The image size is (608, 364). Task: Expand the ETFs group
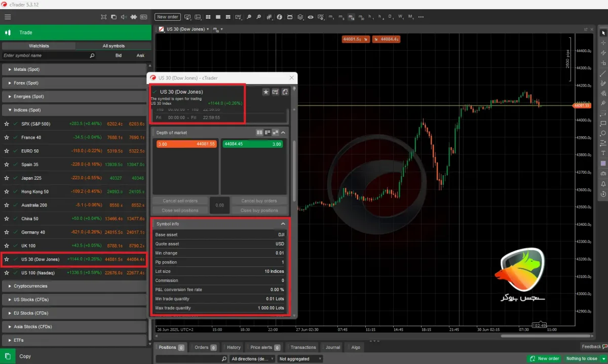[74, 340]
